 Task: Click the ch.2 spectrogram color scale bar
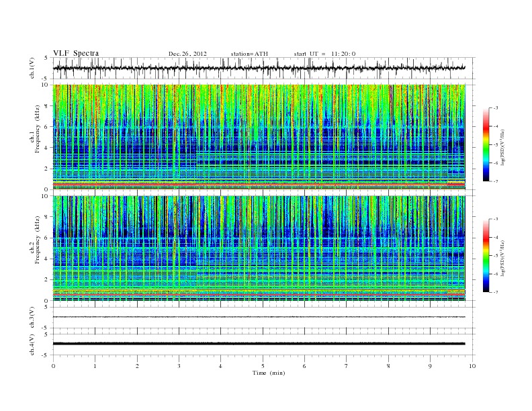486,256
